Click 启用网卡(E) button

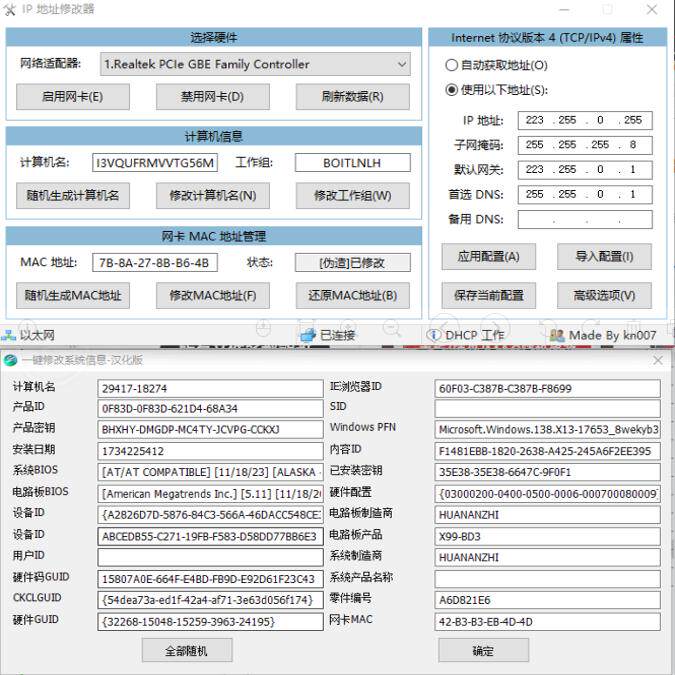73,96
